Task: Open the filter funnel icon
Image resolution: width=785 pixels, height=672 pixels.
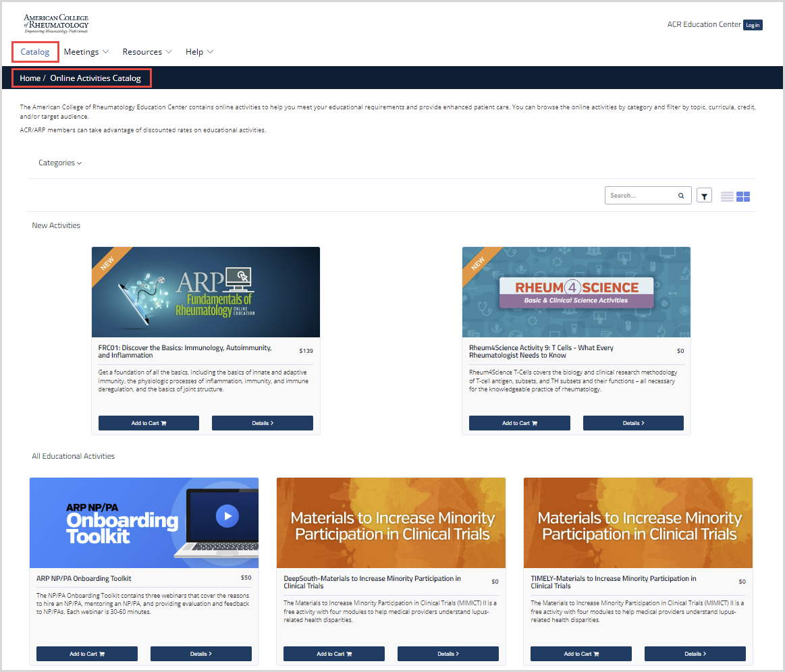Action: click(704, 196)
